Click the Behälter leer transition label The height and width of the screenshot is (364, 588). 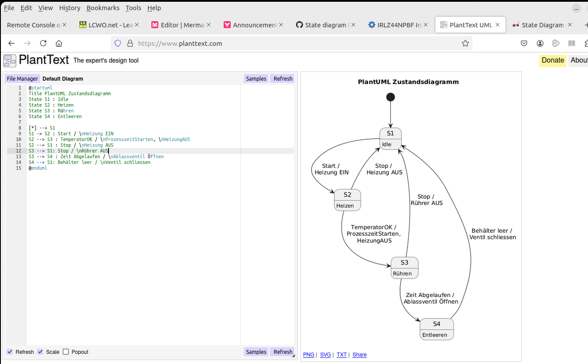click(x=493, y=234)
